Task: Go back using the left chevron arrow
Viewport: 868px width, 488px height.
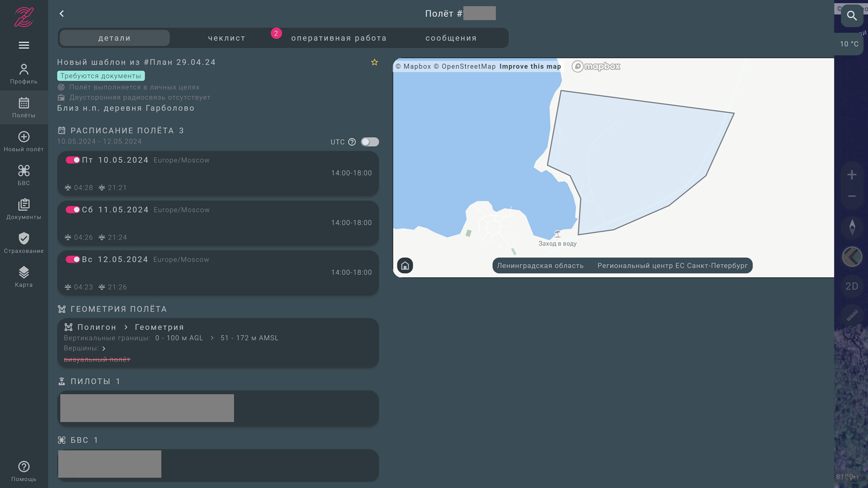Action: click(62, 14)
